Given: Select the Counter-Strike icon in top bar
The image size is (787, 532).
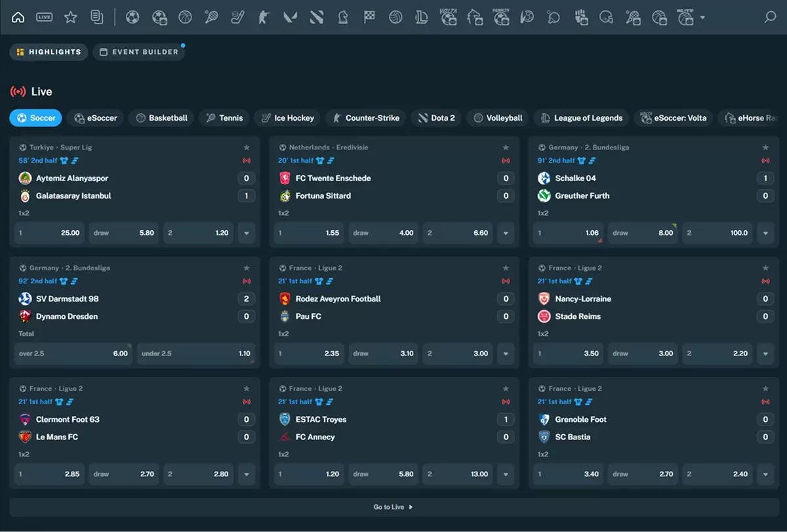Looking at the screenshot, I should (264, 18).
